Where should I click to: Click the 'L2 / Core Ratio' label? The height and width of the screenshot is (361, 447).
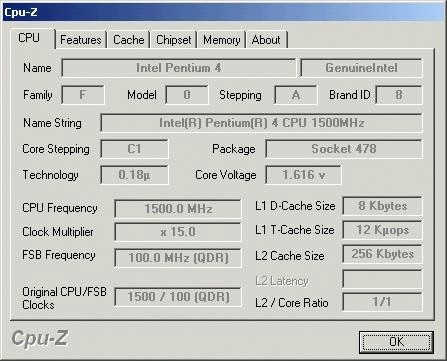point(292,303)
